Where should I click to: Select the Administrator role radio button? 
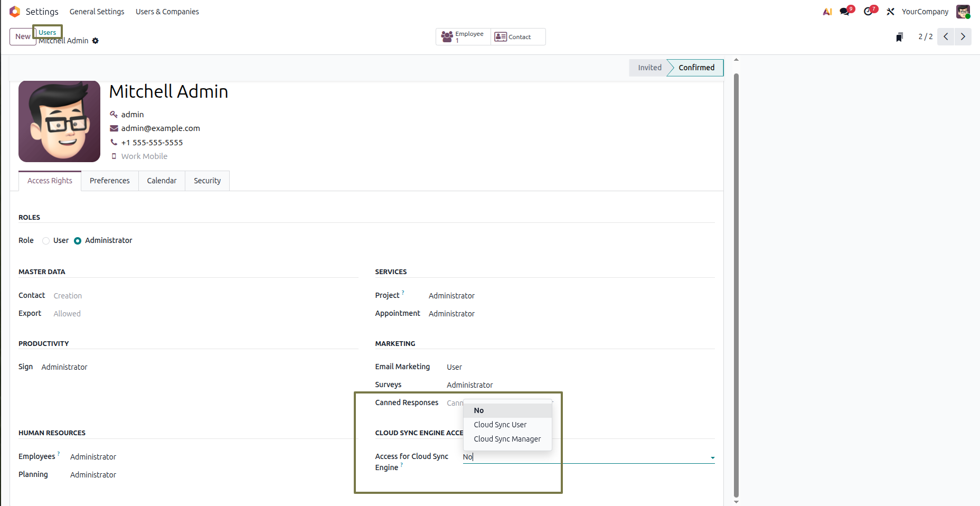[x=78, y=241]
